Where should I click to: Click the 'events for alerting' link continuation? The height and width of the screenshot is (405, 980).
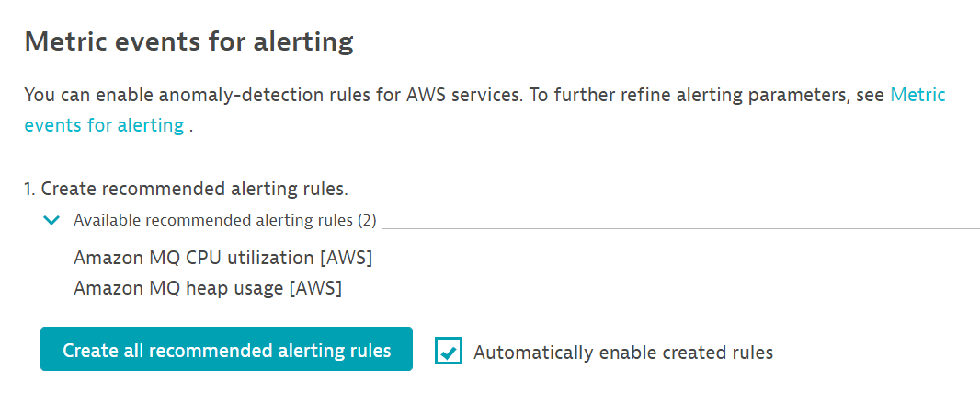tap(104, 126)
